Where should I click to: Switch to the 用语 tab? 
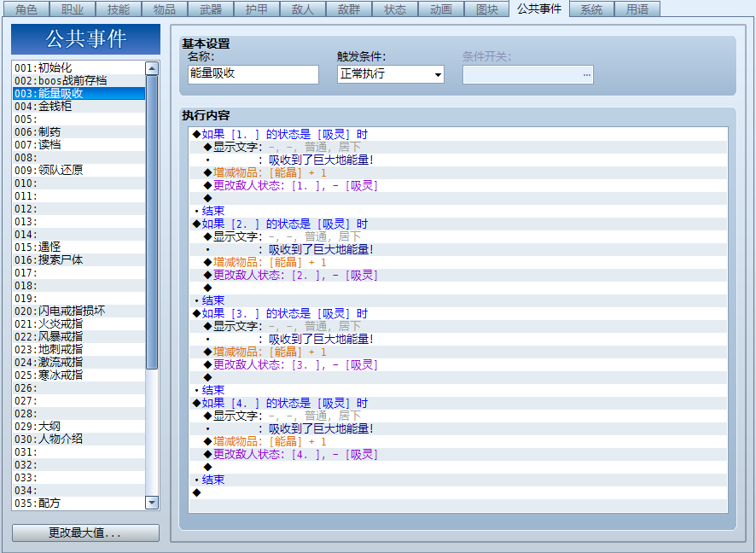[637, 9]
